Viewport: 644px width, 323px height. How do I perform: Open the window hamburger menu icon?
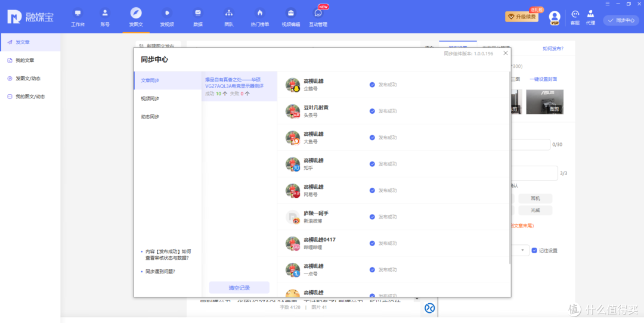(x=608, y=4)
